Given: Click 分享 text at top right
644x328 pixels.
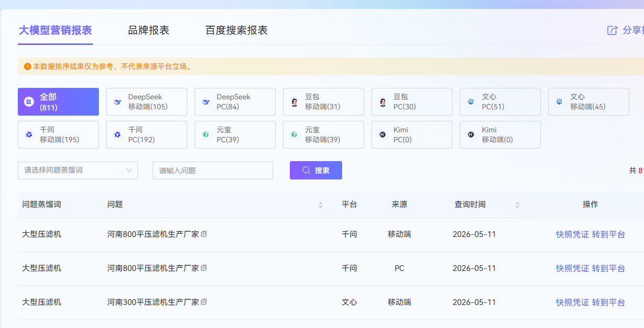Looking at the screenshot, I should [x=633, y=30].
